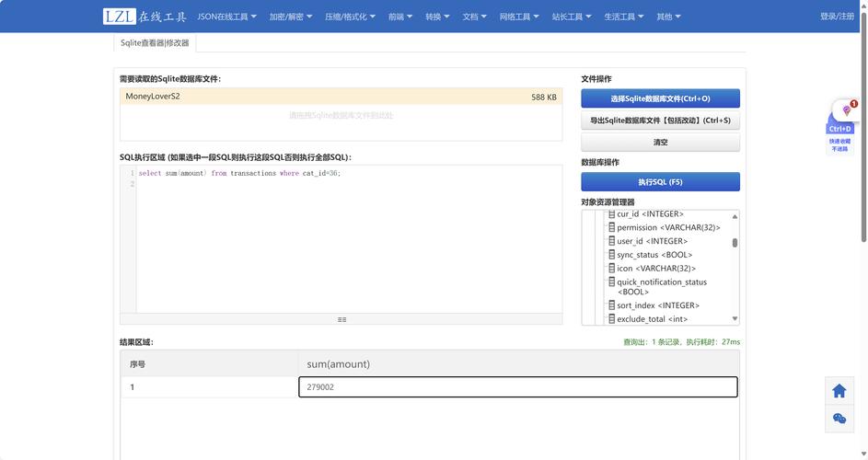The height and width of the screenshot is (460, 868).
Task: Select the MoneyLoverS2 database file row
Action: tap(341, 97)
